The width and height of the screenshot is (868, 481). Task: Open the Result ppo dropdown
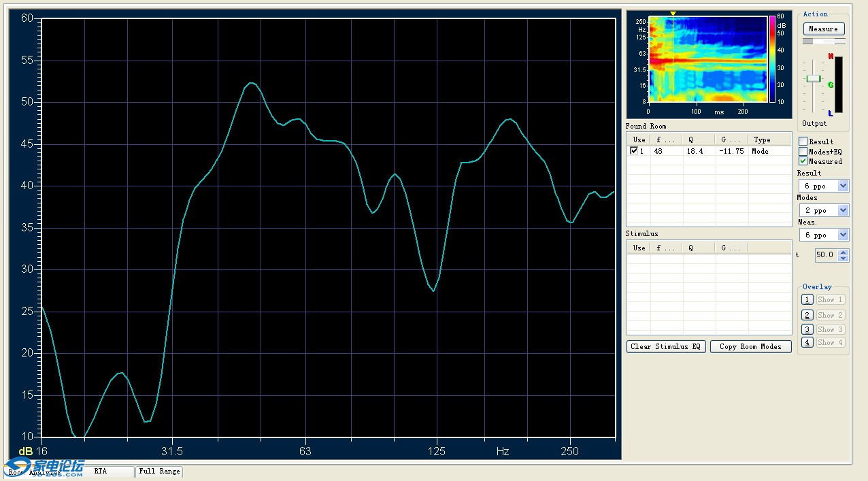point(844,186)
